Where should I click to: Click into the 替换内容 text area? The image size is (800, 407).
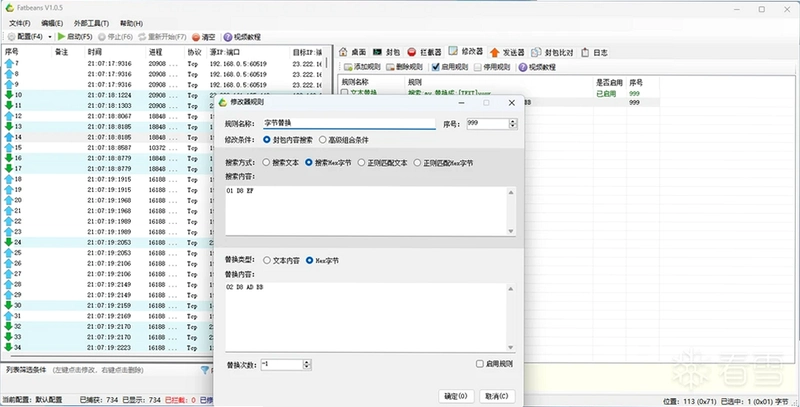[x=366, y=317]
